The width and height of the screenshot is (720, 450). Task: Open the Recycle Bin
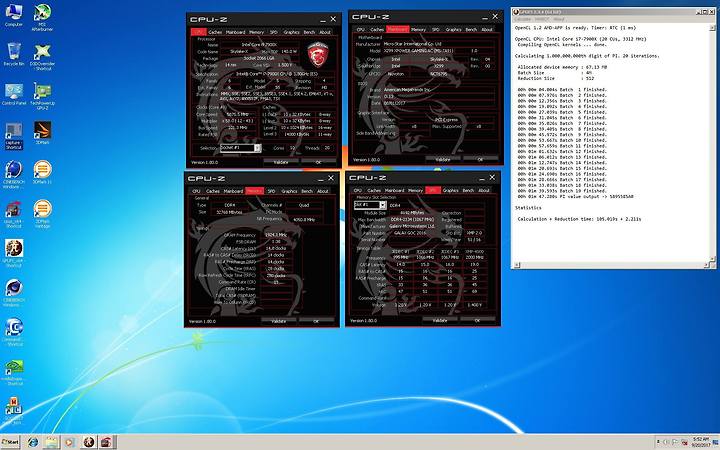[x=14, y=54]
